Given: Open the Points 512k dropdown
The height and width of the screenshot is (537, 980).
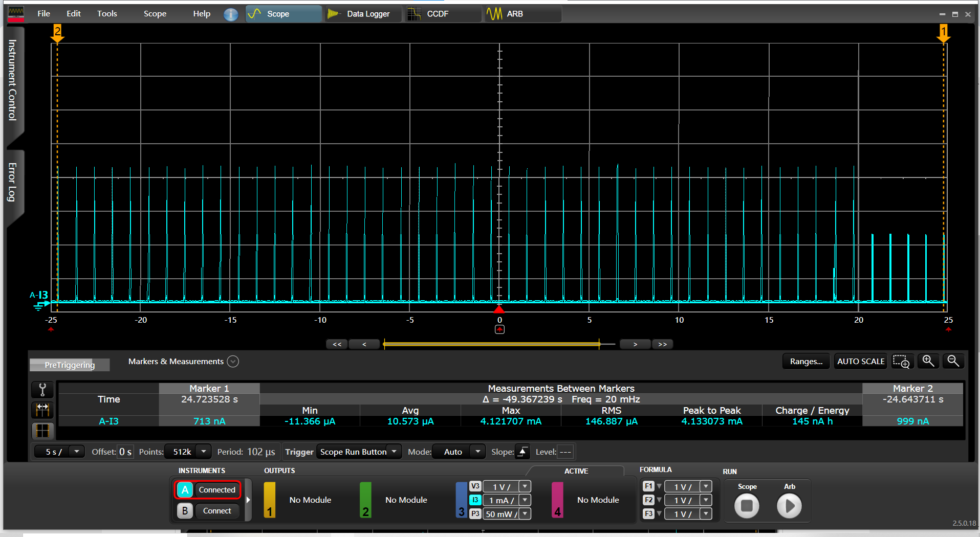Looking at the screenshot, I should click(188, 452).
